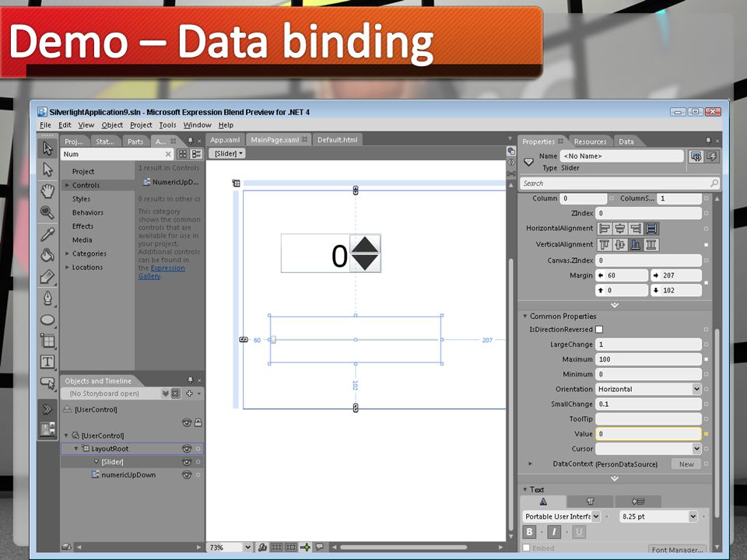Select the Gradient/Brush transform tool
This screenshot has width=747, height=560.
(x=47, y=277)
